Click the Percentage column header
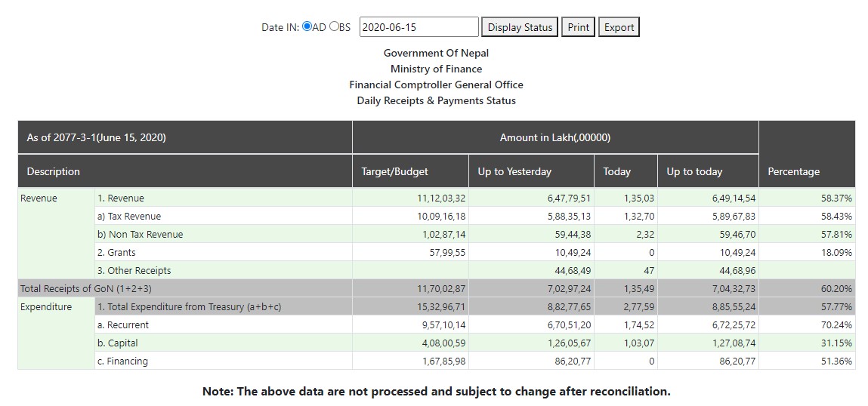The height and width of the screenshot is (406, 868). point(793,171)
